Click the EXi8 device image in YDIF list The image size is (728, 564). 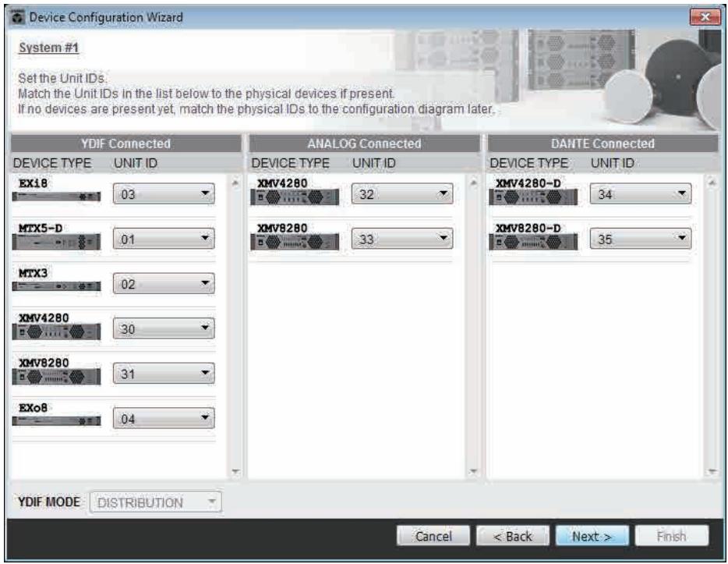(x=56, y=197)
